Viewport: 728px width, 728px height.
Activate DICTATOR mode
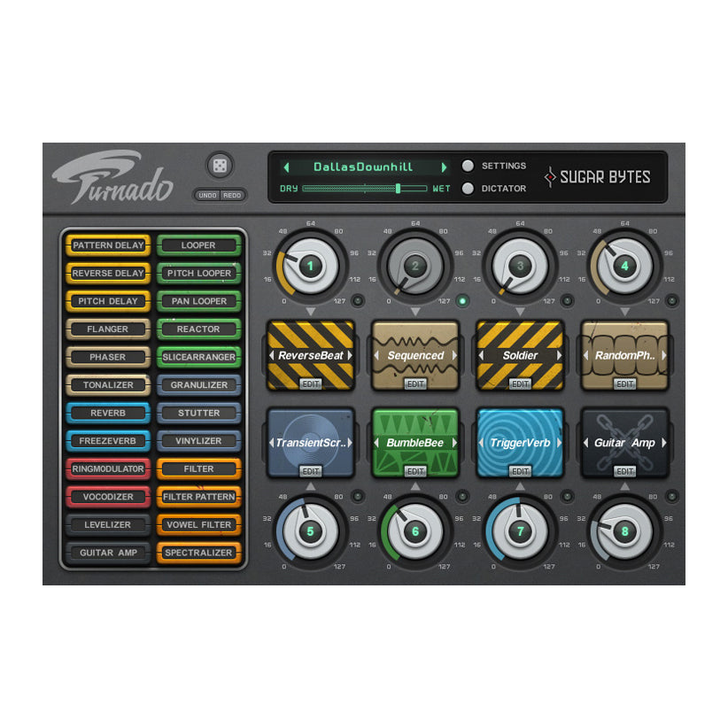(x=469, y=188)
